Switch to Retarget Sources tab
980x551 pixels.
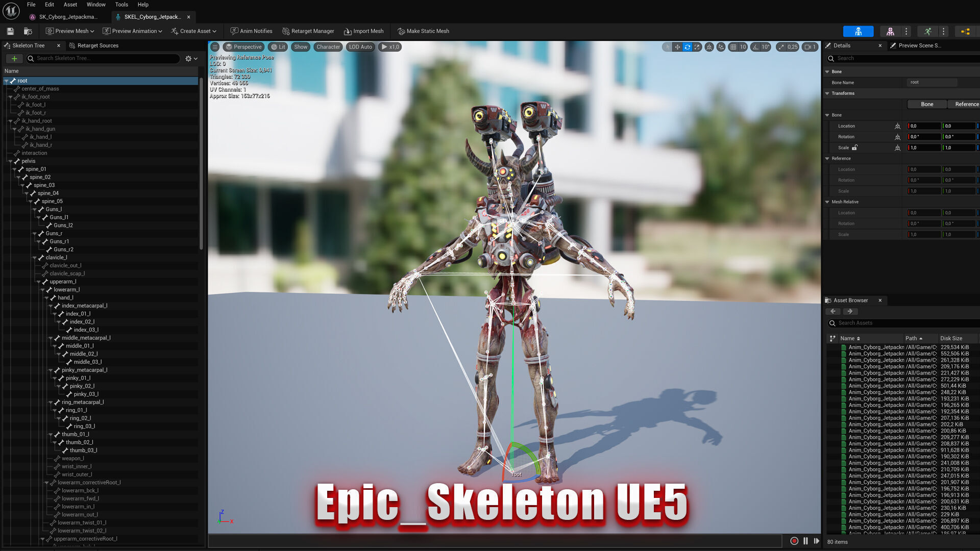[94, 45]
